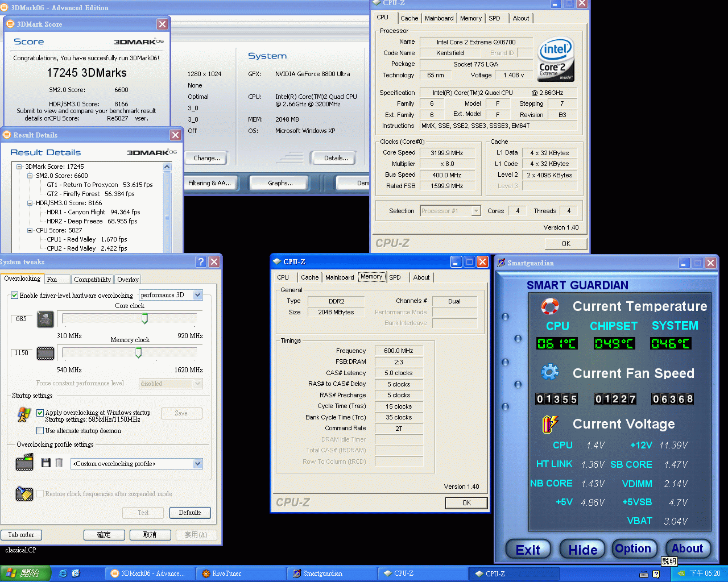728x582 pixels.
Task: Click the second quick launch icon
Action: (76, 573)
